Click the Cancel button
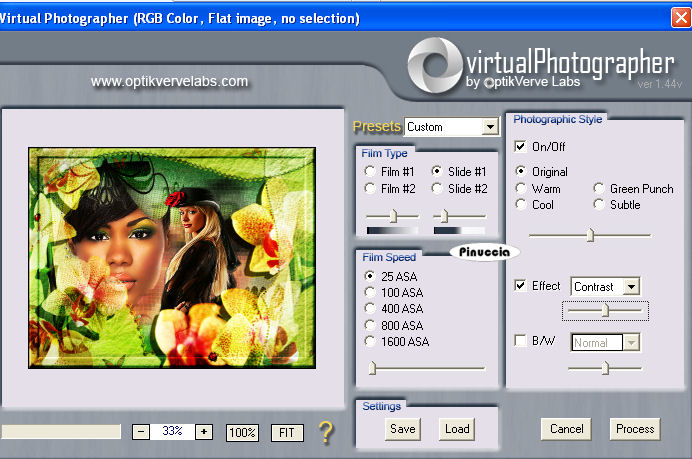Image resolution: width=692 pixels, height=459 pixels. (566, 429)
